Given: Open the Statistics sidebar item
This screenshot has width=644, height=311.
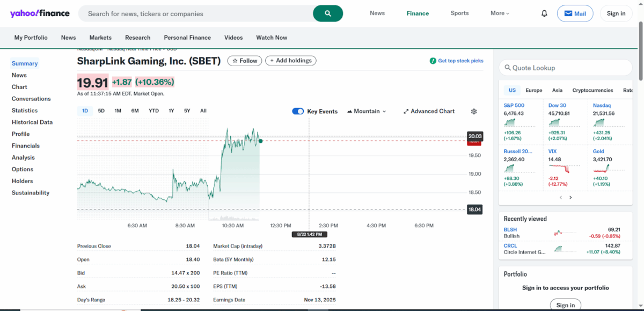Looking at the screenshot, I should (25, 111).
